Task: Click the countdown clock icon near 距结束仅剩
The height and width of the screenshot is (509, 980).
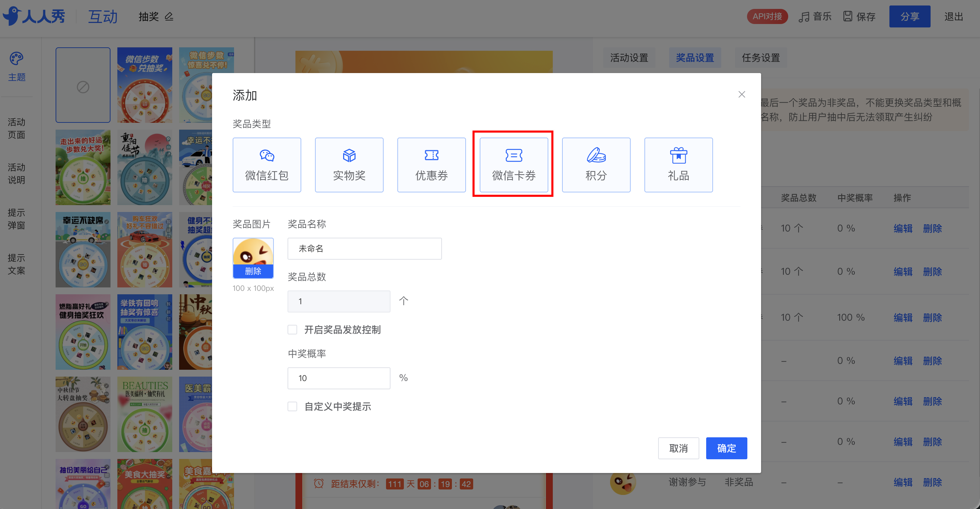Action: (x=319, y=484)
